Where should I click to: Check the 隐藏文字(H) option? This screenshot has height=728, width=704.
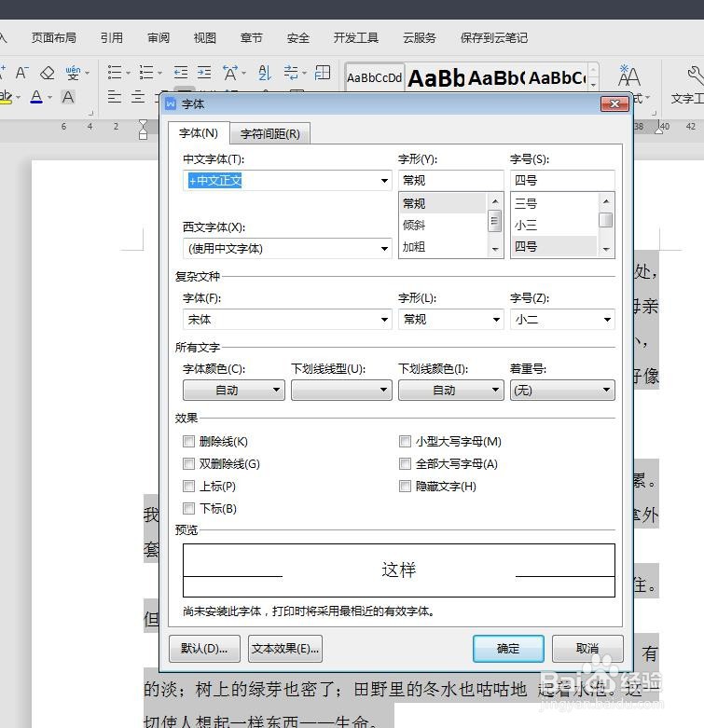[x=405, y=486]
